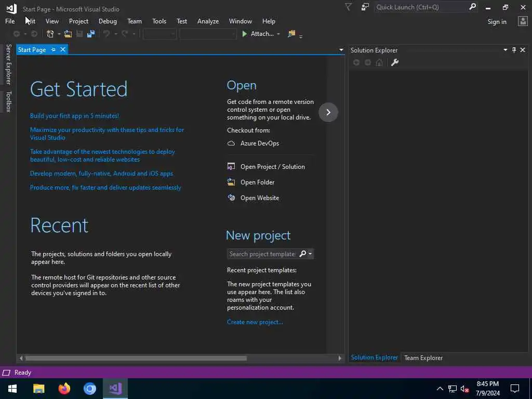Click the Navigate Backward toolbar icon

pos(16,34)
